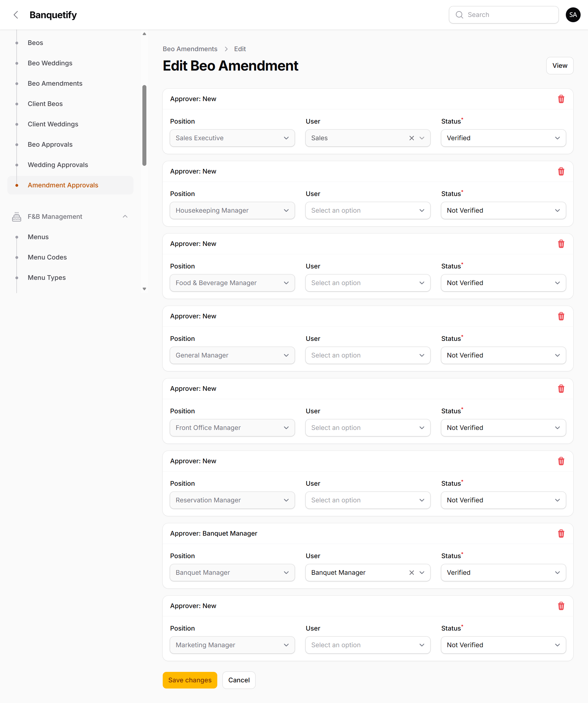588x703 pixels.
Task: Delete the General Manager approver card
Action: 561,316
